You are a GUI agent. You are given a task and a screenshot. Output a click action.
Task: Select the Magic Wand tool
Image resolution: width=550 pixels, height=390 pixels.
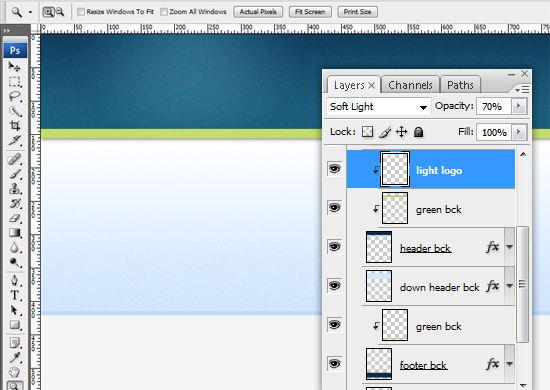pyautogui.click(x=14, y=111)
